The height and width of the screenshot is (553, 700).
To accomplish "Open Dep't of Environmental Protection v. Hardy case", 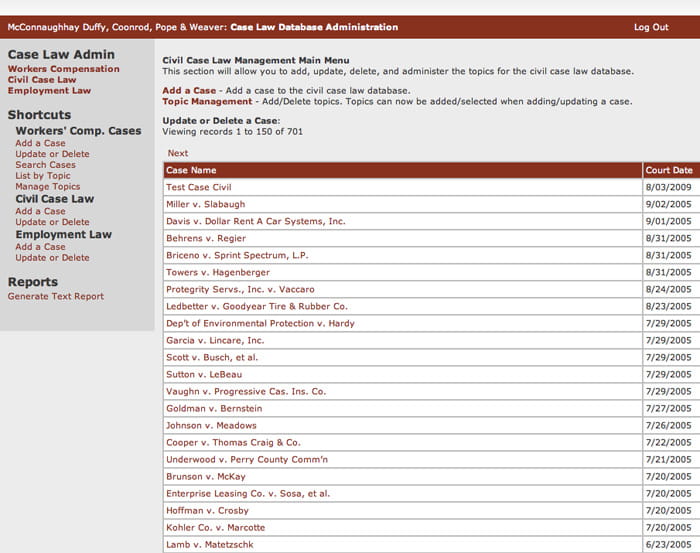I will tap(260, 323).
